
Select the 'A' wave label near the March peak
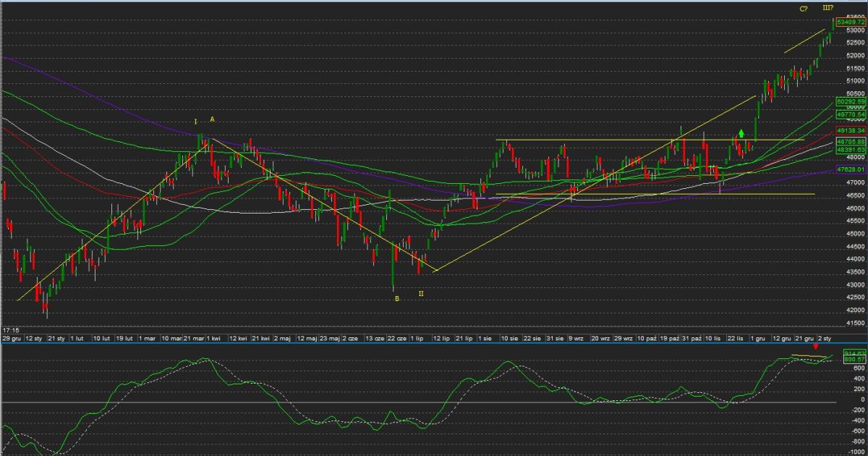click(212, 119)
